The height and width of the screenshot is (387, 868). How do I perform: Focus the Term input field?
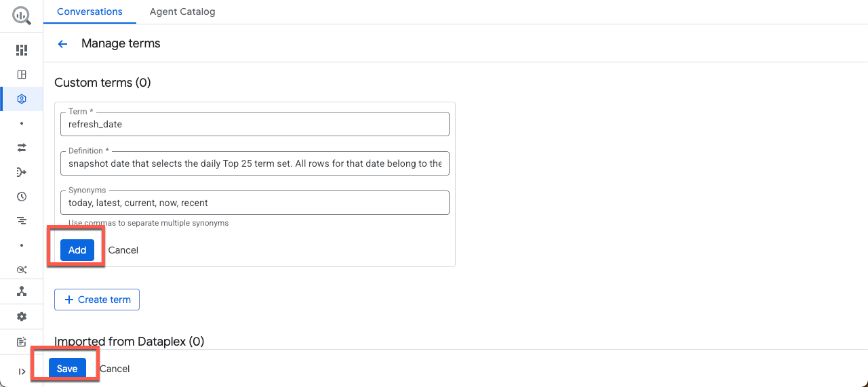[254, 124]
